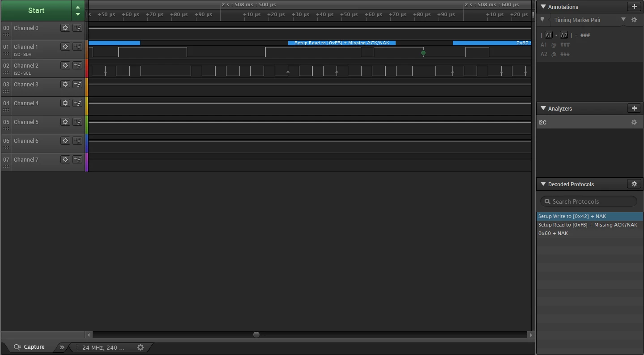Viewport: 644px width, 355px height.
Task: Select 'Setup Write to [0x42] + NAK' row
Action: pyautogui.click(x=590, y=216)
